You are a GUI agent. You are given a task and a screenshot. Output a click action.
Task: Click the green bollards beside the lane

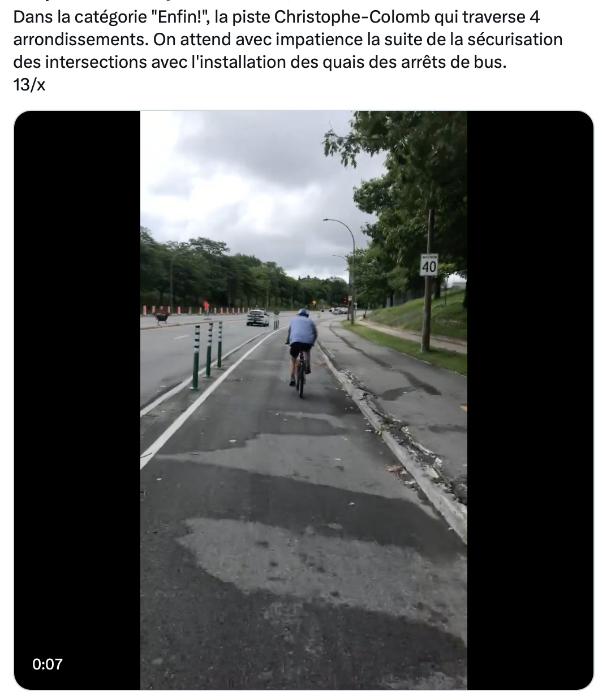point(208,354)
